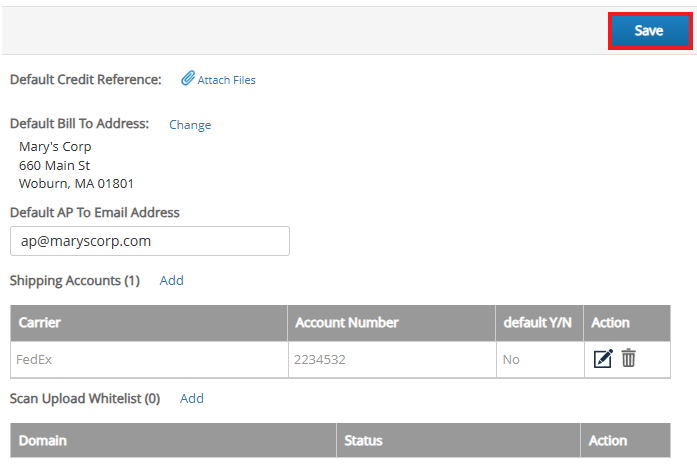This screenshot has height=469, width=697.
Task: Click the default Y/N column header
Action: click(x=539, y=323)
